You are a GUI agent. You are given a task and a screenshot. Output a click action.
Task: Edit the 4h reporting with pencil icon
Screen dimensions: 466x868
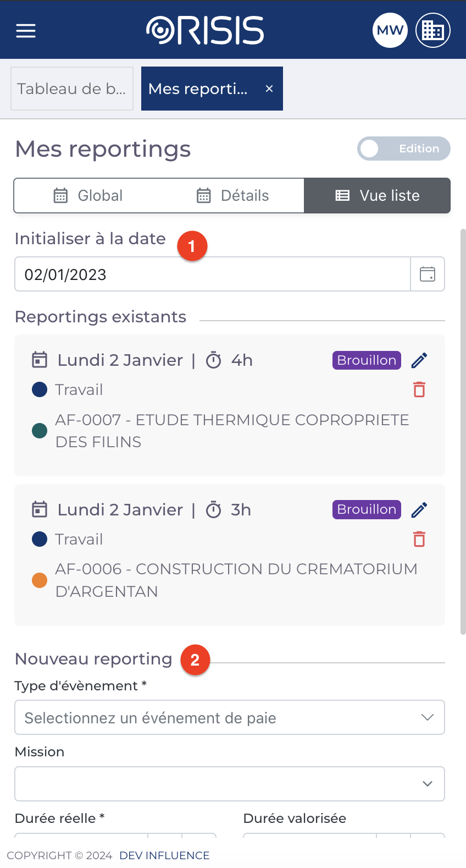(419, 360)
